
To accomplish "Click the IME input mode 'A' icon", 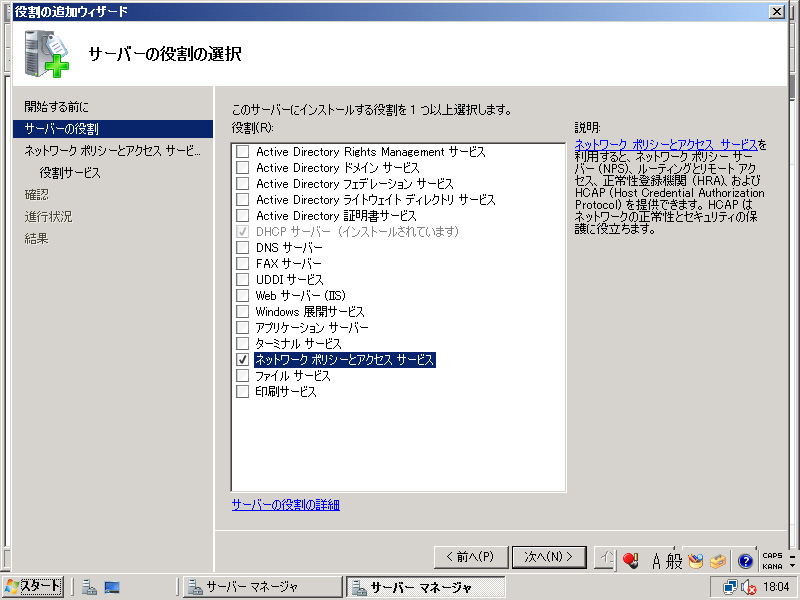I will click(656, 561).
